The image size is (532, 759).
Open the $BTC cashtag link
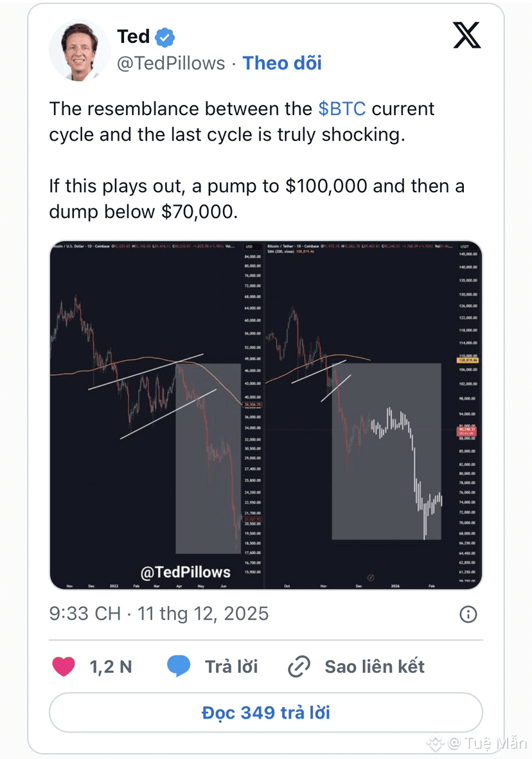point(342,109)
